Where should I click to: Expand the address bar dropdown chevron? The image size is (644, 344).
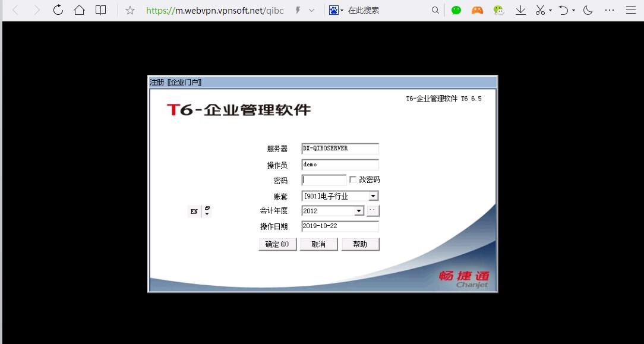(x=312, y=11)
